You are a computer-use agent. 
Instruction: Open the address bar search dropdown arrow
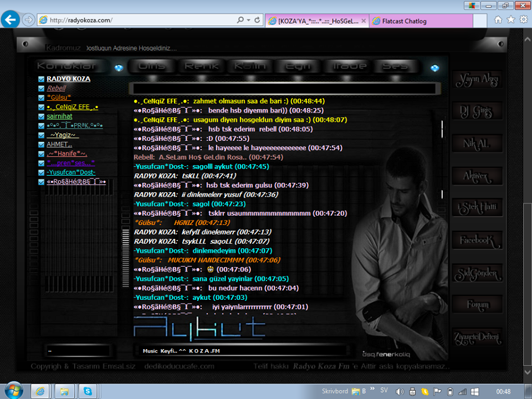pos(249,20)
